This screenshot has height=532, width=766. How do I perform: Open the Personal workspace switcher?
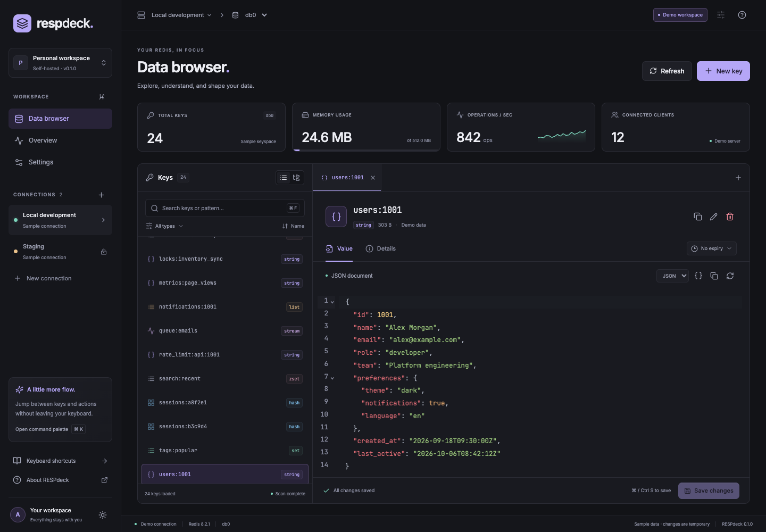pos(60,63)
